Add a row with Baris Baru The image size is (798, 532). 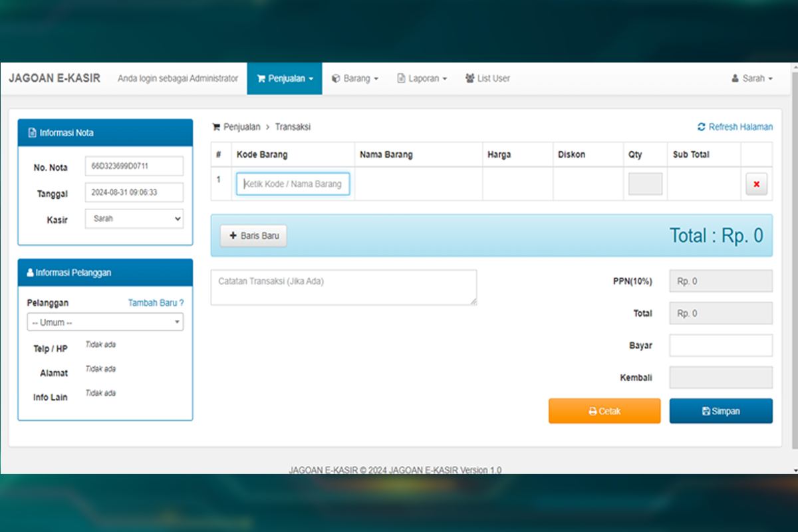[x=253, y=235]
